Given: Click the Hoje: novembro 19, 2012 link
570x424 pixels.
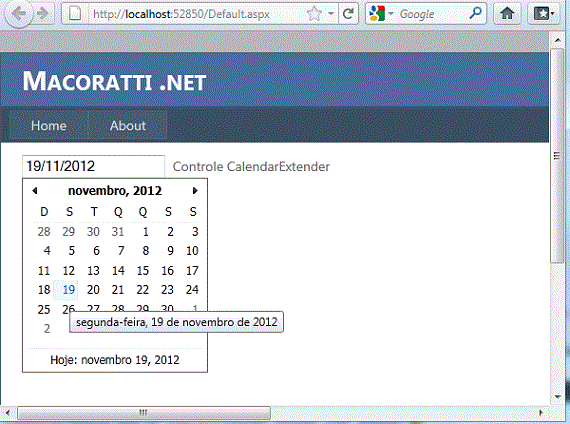Looking at the screenshot, I should [115, 360].
